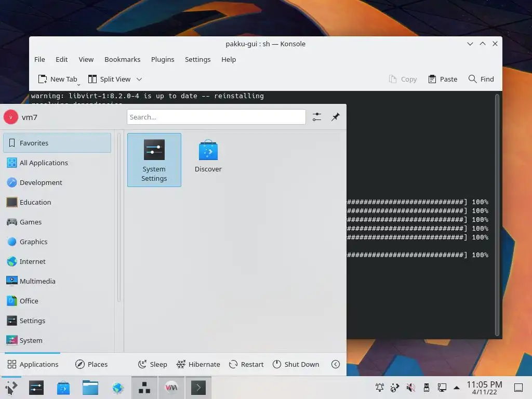Click Copy in Konsole toolbar
Image resolution: width=532 pixels, height=399 pixels.
tap(403, 79)
